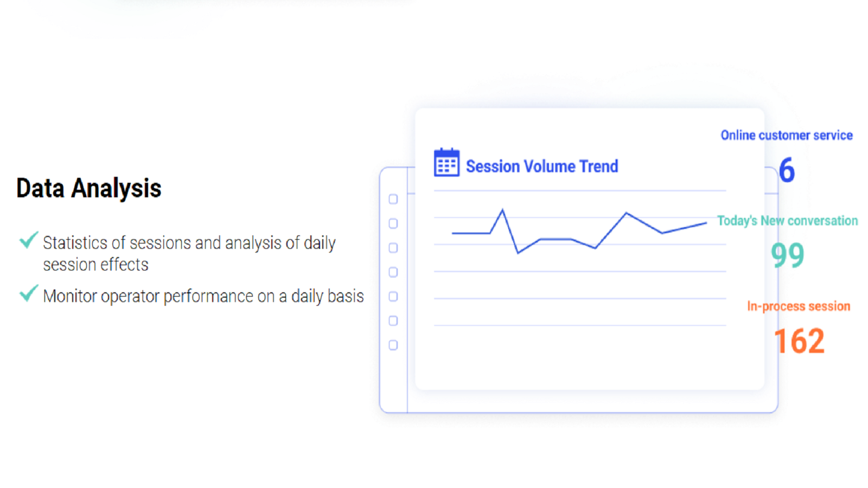
Task: Click the Monitor operator performance text
Action: pos(203,297)
